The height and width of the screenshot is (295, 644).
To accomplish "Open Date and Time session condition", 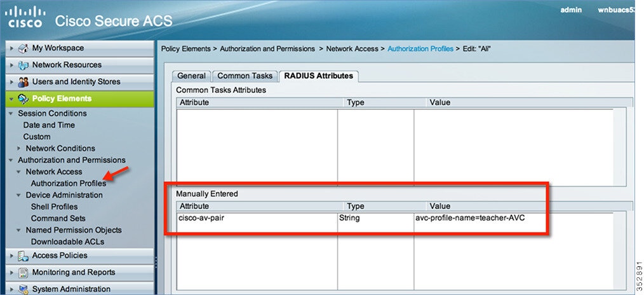I will pyautogui.click(x=49, y=125).
